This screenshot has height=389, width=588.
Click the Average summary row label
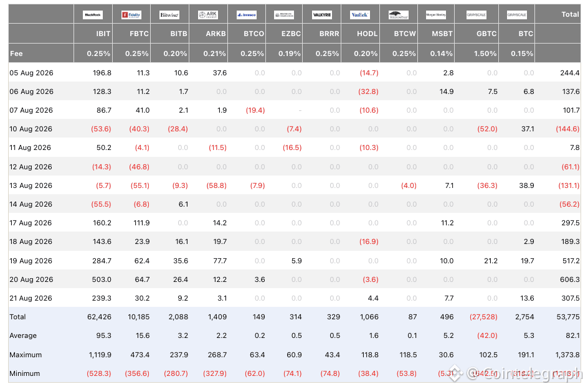tap(23, 335)
